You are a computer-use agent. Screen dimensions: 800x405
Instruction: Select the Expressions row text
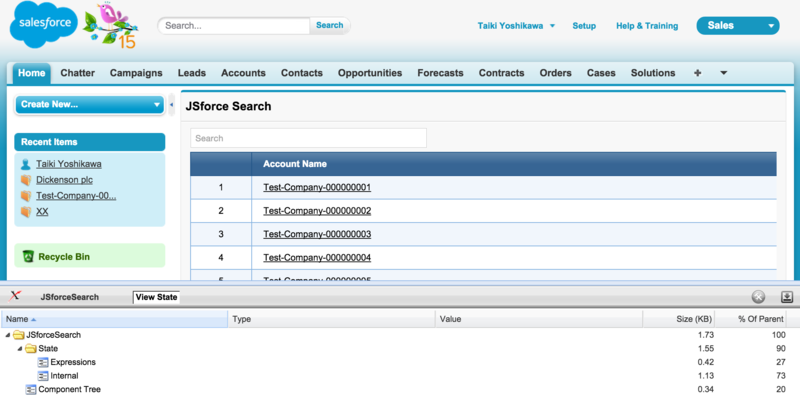click(x=73, y=362)
